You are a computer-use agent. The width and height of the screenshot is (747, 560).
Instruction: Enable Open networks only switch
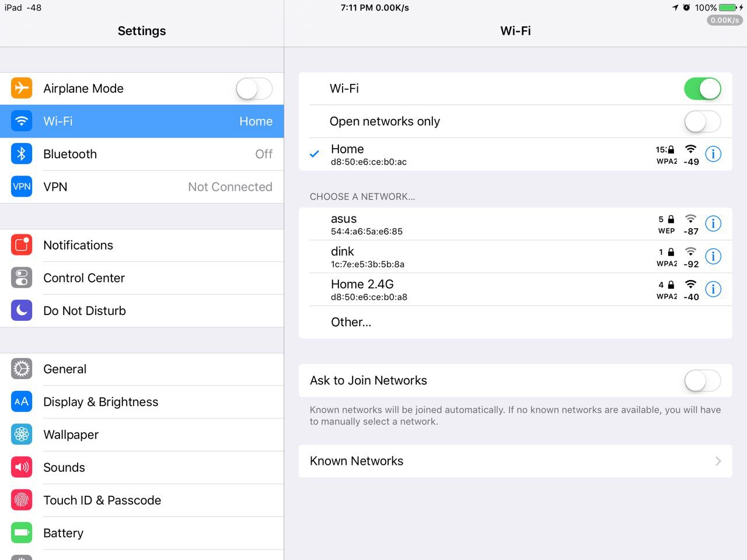point(702,121)
